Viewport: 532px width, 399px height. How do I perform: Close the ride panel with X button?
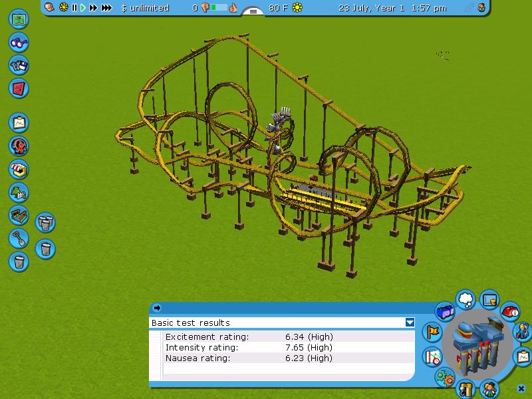(x=521, y=388)
